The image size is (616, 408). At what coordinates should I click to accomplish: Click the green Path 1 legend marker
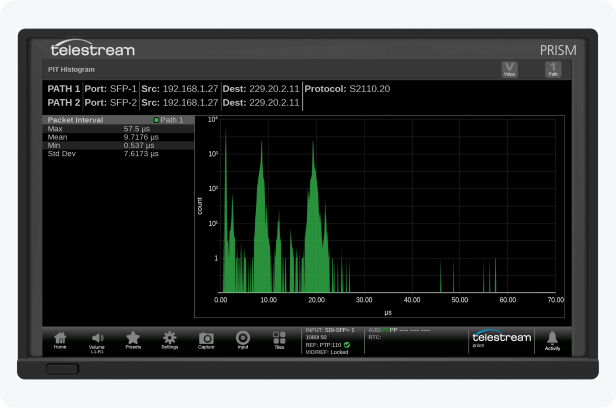156,120
